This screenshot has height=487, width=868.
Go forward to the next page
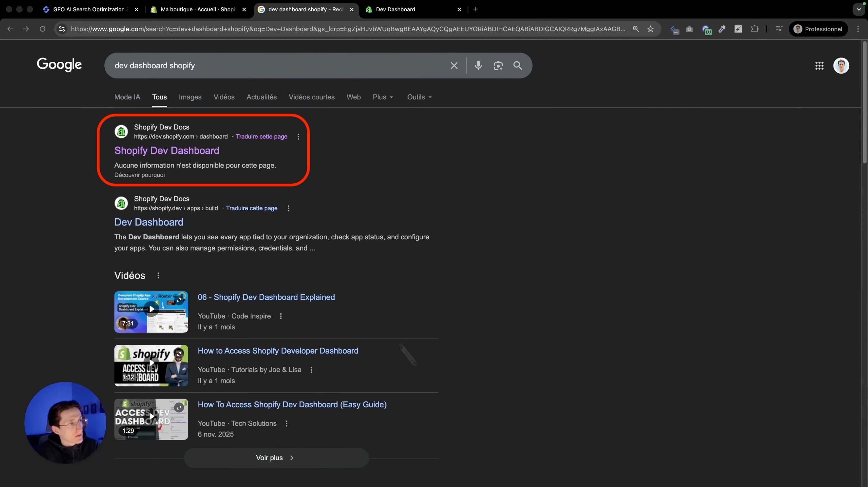(x=26, y=29)
